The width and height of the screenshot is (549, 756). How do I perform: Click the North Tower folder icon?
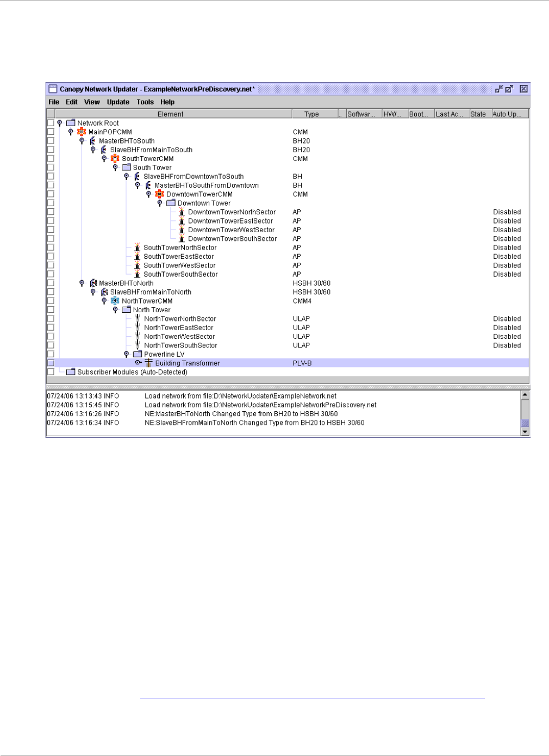127,309
